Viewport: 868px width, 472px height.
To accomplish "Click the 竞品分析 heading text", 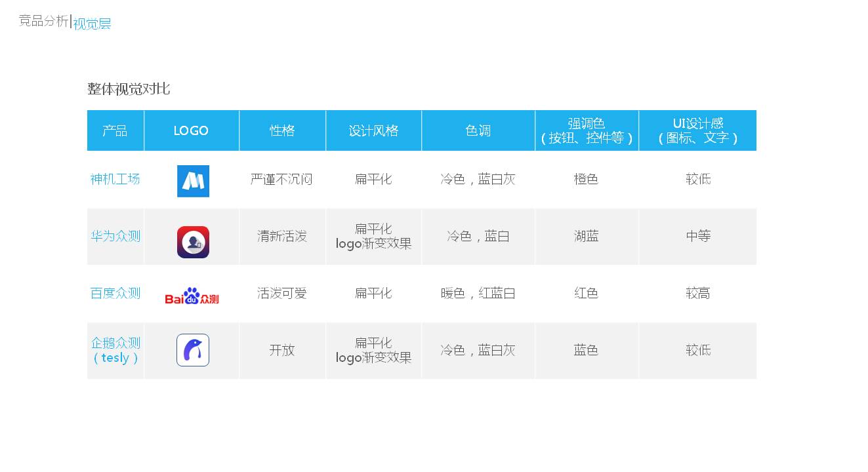I will pos(43,21).
